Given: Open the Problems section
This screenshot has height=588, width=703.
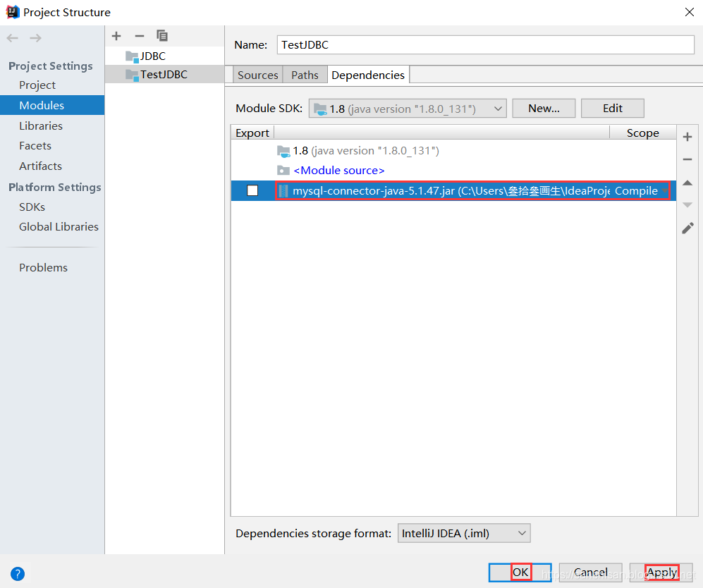Looking at the screenshot, I should click(43, 267).
